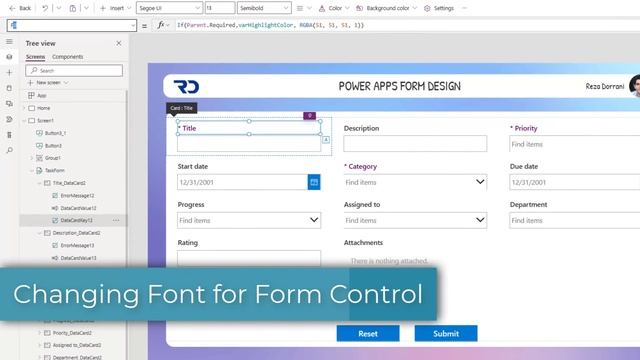Click the Priority Find items combo box
Image resolution: width=640 pixels, height=360 pixels.
click(575, 144)
